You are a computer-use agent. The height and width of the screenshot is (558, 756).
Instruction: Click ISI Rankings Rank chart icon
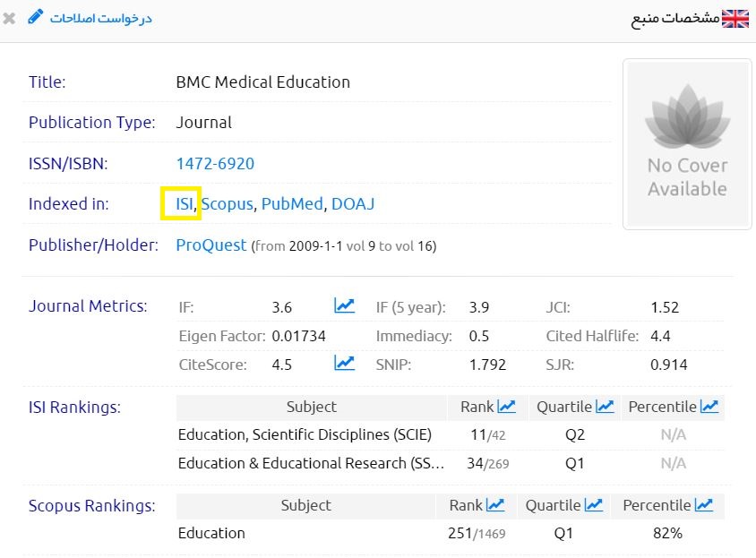click(507, 407)
